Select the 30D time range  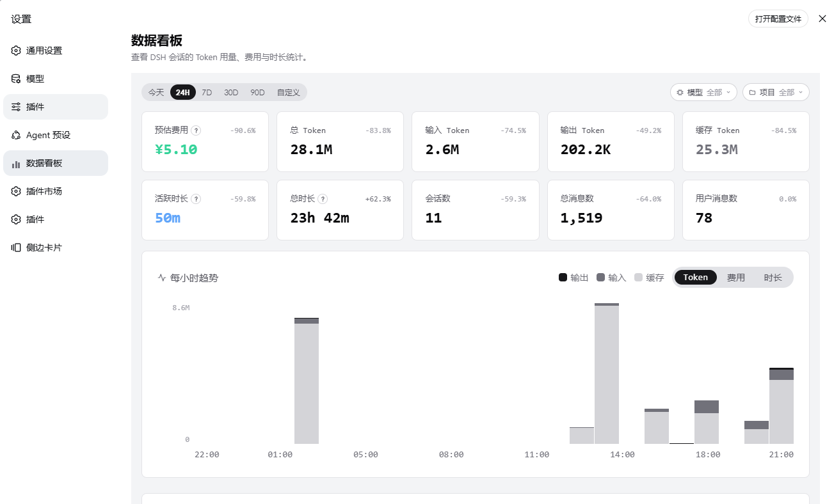231,92
